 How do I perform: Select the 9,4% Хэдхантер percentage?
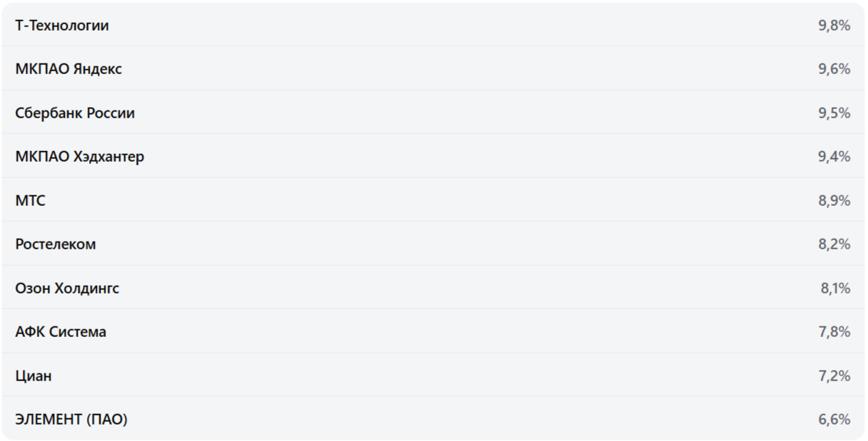click(x=834, y=157)
